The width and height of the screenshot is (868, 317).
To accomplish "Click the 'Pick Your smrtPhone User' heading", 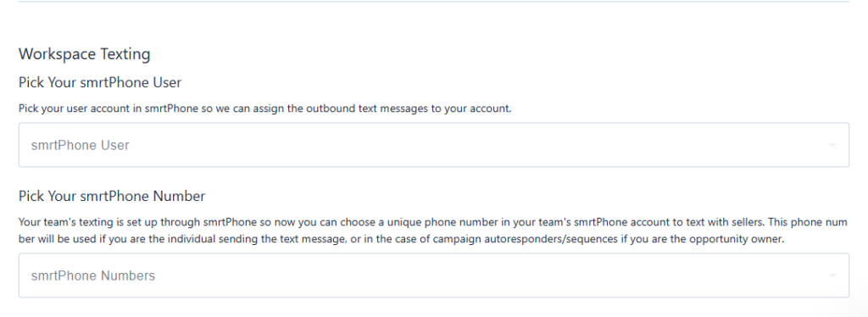I will tap(100, 83).
